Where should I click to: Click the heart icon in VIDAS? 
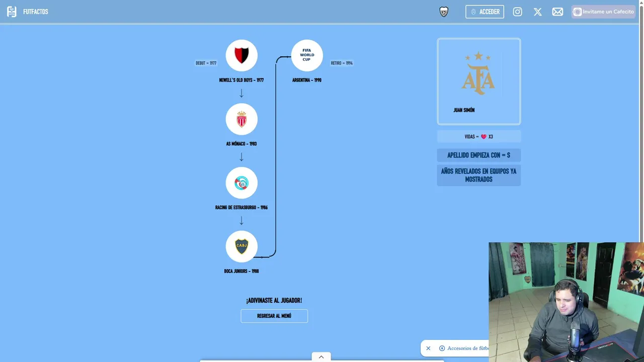484,137
